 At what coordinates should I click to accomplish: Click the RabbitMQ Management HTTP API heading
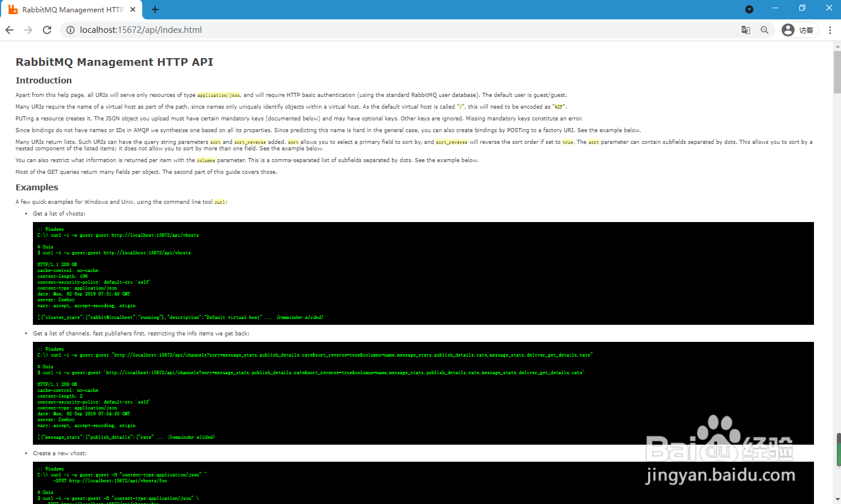click(114, 62)
